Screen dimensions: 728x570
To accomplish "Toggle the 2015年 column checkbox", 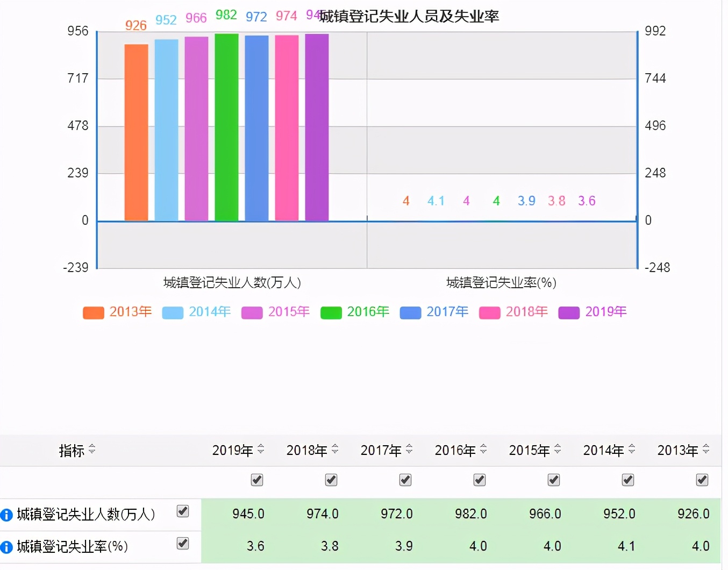I will [554, 480].
